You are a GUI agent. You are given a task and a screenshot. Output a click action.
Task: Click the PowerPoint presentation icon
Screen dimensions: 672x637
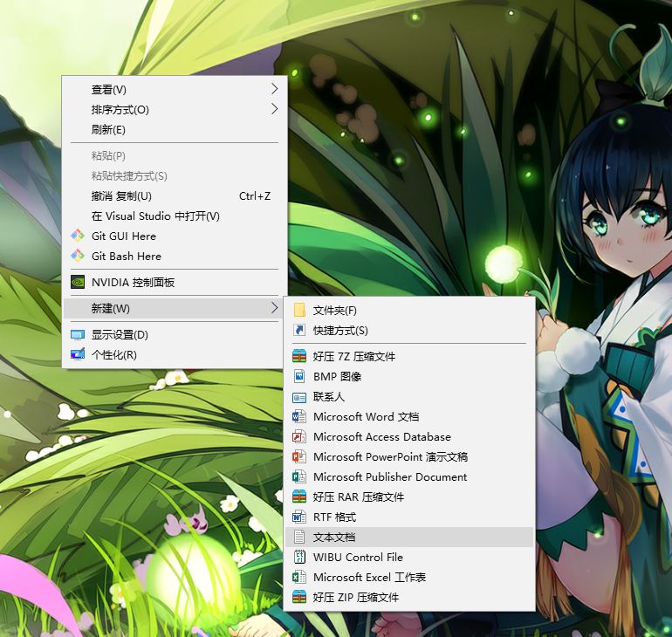pyautogui.click(x=299, y=456)
